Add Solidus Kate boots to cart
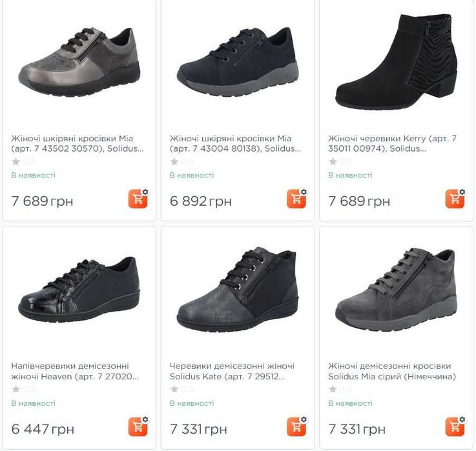 [x=296, y=426]
